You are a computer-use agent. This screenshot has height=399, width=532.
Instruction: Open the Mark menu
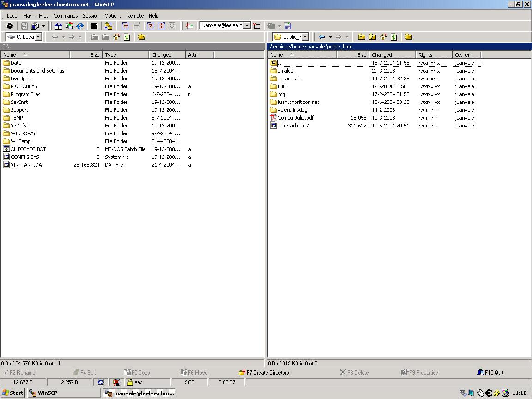(x=29, y=16)
